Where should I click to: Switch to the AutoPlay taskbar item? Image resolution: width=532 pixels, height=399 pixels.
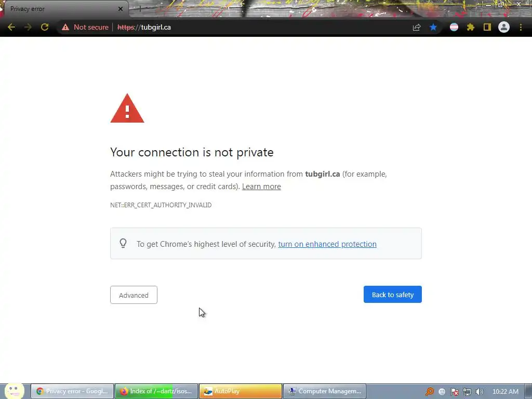click(x=241, y=391)
